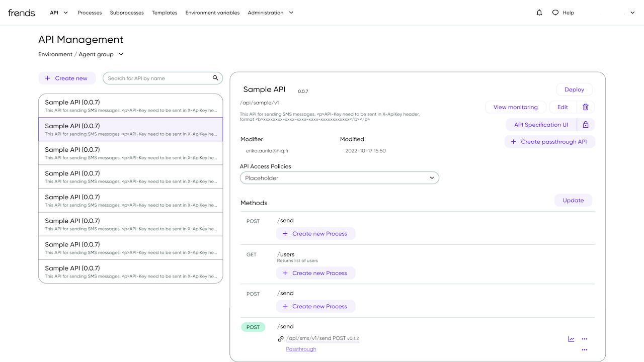The height and width of the screenshot is (362, 644).
Task: Open the API Access Policies Placeholder dropdown
Action: point(340,178)
